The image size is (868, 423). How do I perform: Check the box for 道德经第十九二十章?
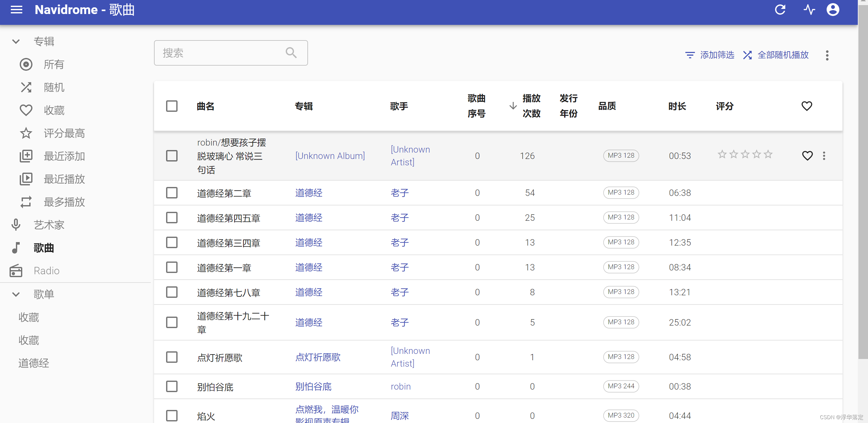[171, 322]
